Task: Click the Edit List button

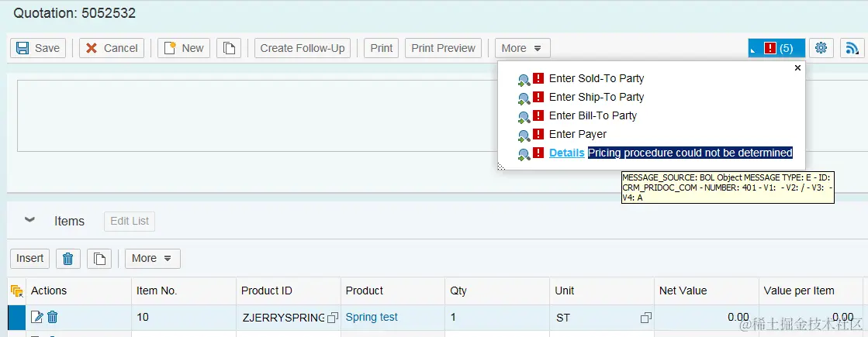Action: [130, 221]
